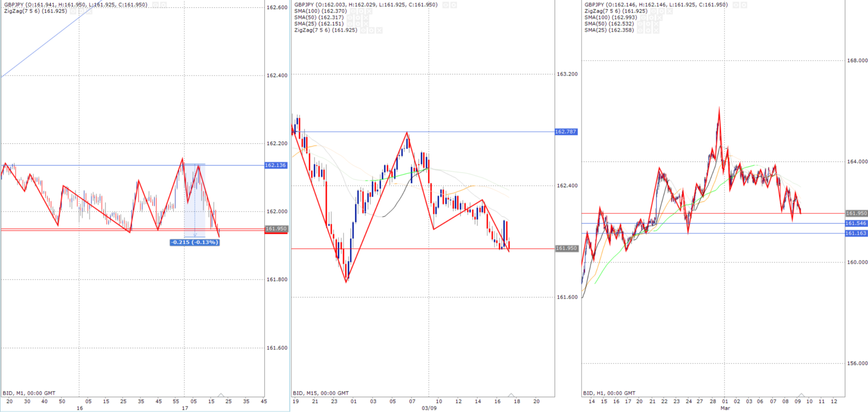868x412 pixels.
Task: Click the 161.546 blue price label
Action: 856,223
